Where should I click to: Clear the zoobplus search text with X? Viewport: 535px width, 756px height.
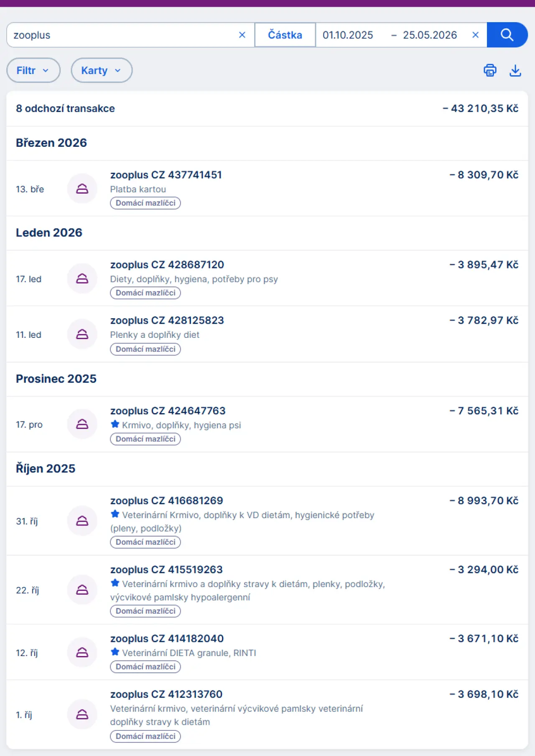242,35
